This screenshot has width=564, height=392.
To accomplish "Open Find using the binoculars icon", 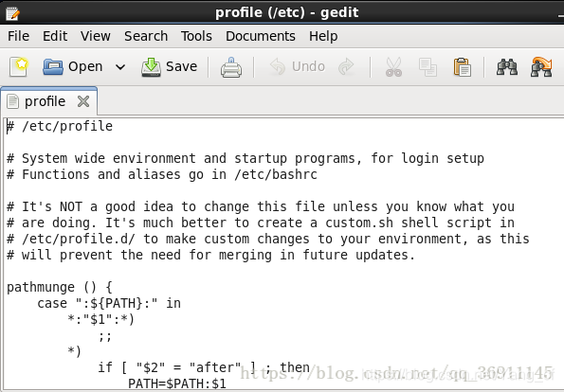I will coord(507,67).
